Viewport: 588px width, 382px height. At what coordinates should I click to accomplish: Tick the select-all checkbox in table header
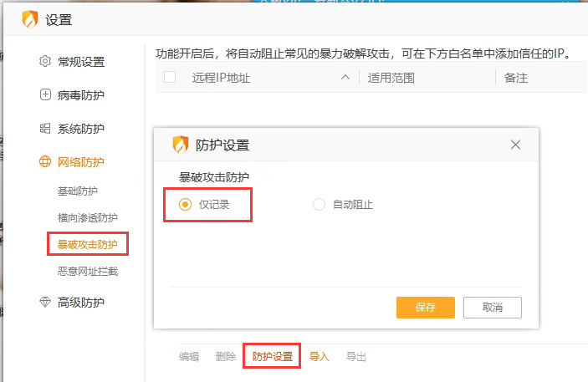[x=170, y=78]
